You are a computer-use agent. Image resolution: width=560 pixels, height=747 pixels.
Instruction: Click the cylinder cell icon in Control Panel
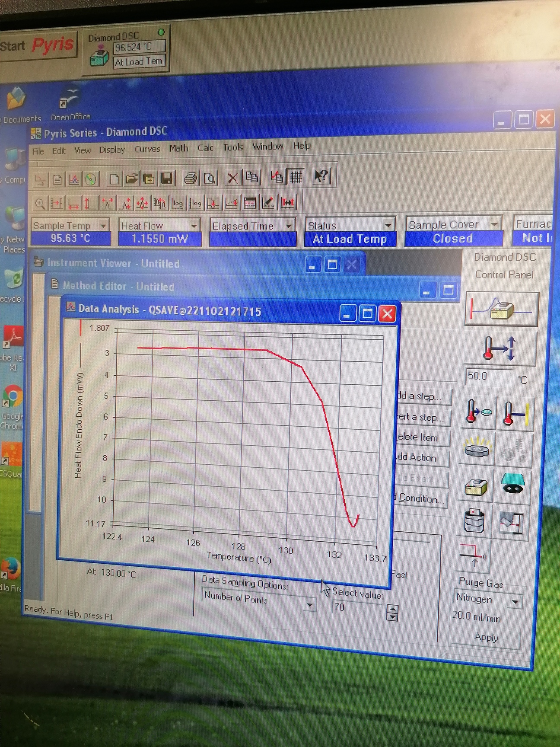(x=474, y=520)
